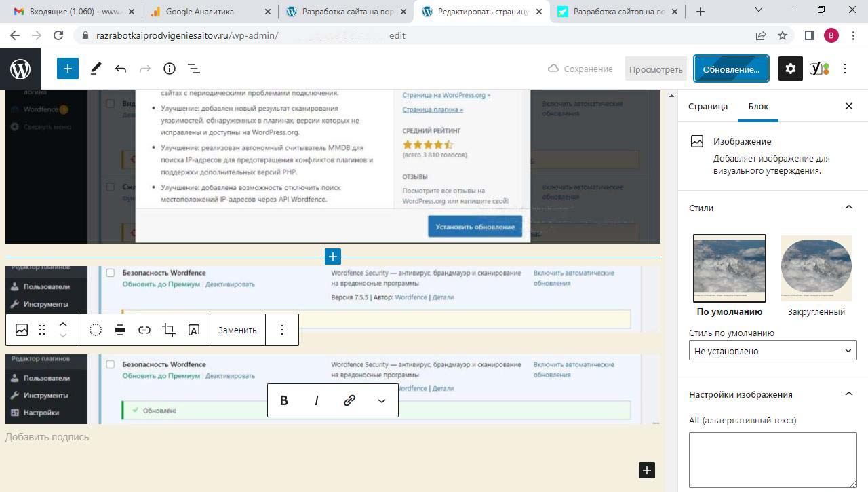Open the document outline list view
This screenshot has width=868, height=492.
point(194,69)
